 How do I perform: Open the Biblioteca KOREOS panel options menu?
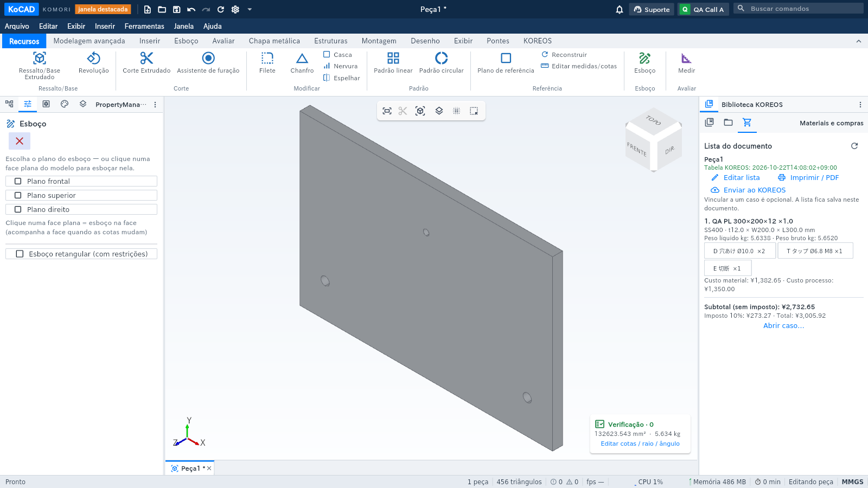tap(860, 105)
